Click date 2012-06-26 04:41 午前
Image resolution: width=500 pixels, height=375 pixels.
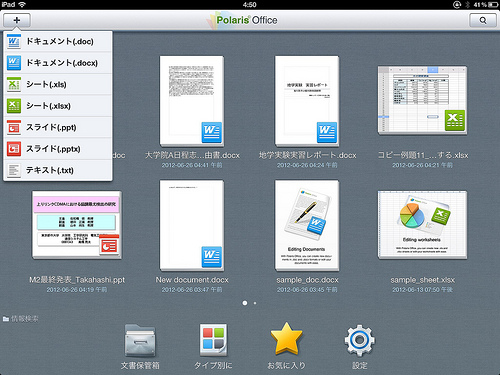192,165
